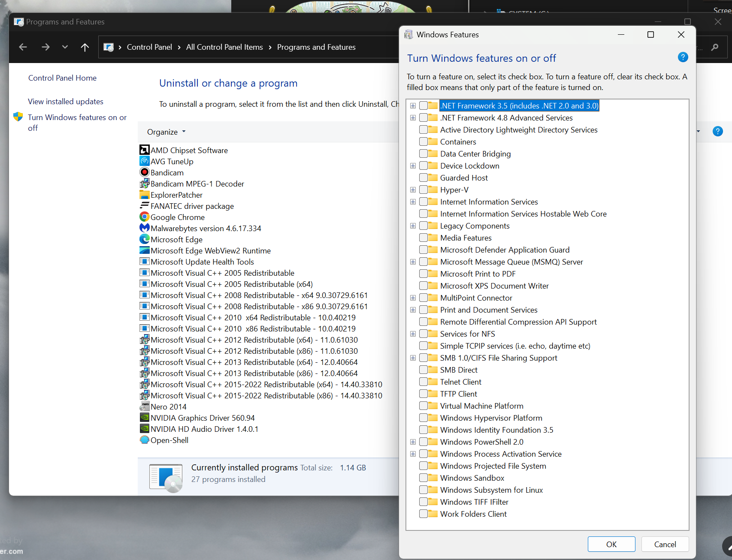Click Control Panel in the breadcrumb
The width and height of the screenshot is (732, 560).
pyautogui.click(x=149, y=47)
